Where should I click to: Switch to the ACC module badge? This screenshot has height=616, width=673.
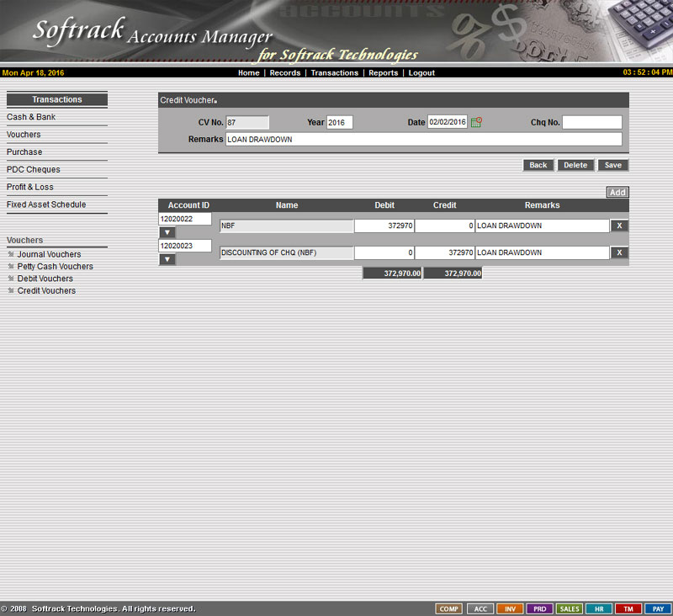click(x=480, y=608)
